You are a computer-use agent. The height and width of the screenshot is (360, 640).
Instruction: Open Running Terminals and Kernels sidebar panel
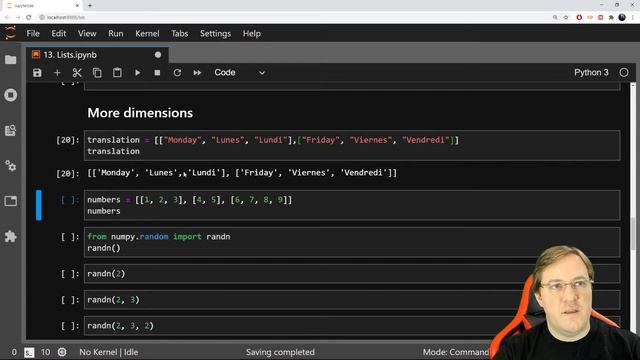coord(11,95)
